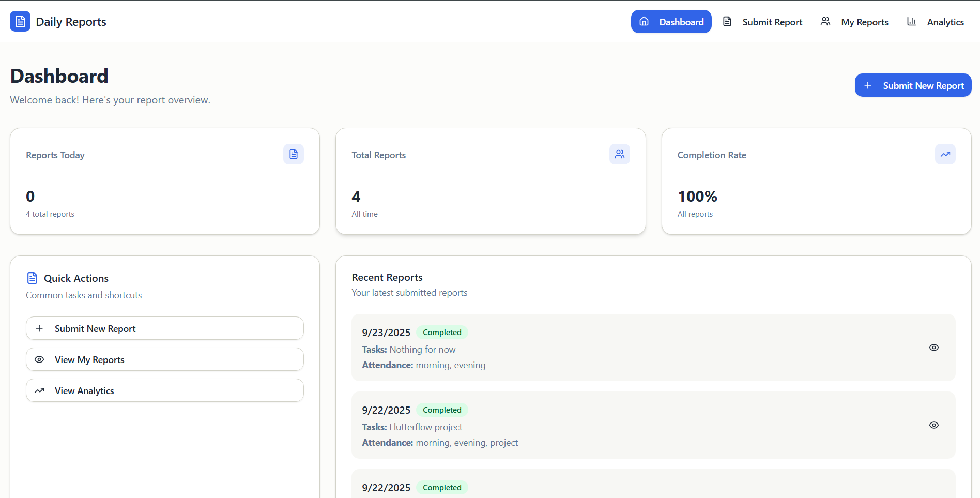Go to the Analytics nav tab
Screen dimensions: 980x498
click(945, 22)
